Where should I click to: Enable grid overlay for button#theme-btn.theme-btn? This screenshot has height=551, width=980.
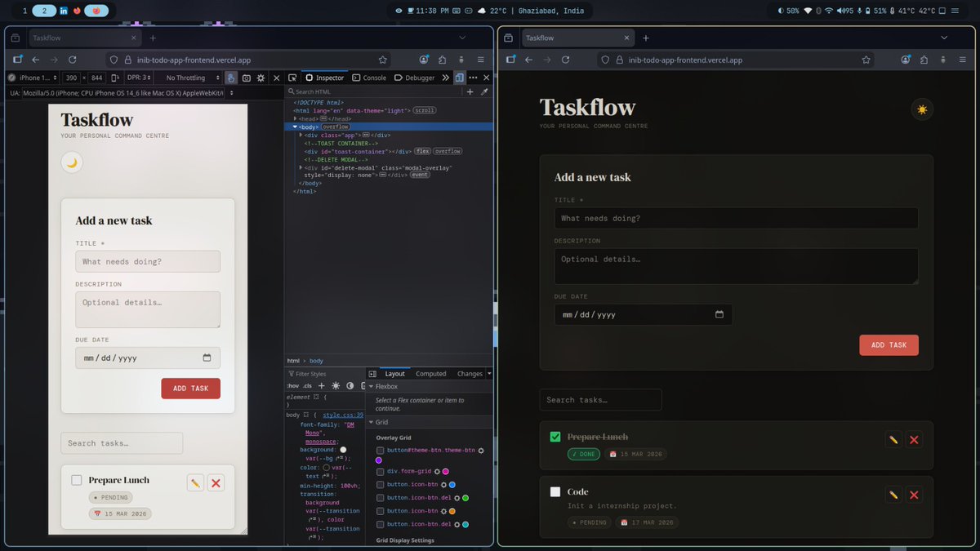(x=380, y=451)
